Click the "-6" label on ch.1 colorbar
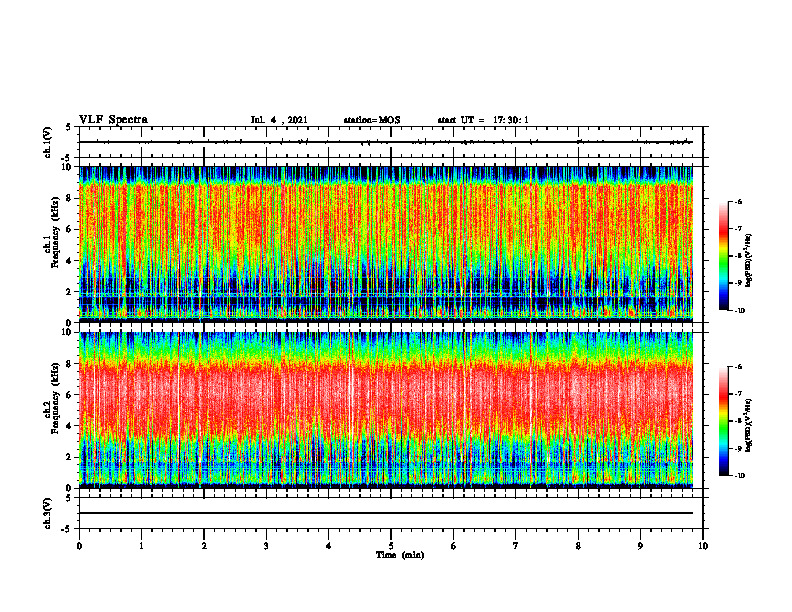This screenshot has height=612, width=792. (x=738, y=202)
